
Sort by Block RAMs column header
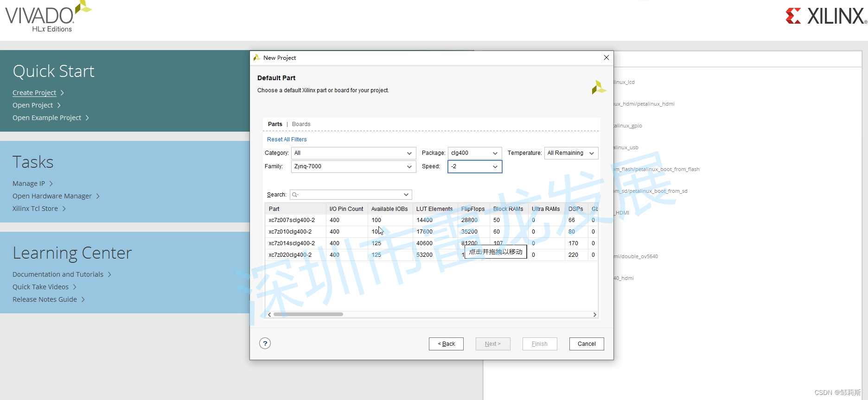point(509,209)
